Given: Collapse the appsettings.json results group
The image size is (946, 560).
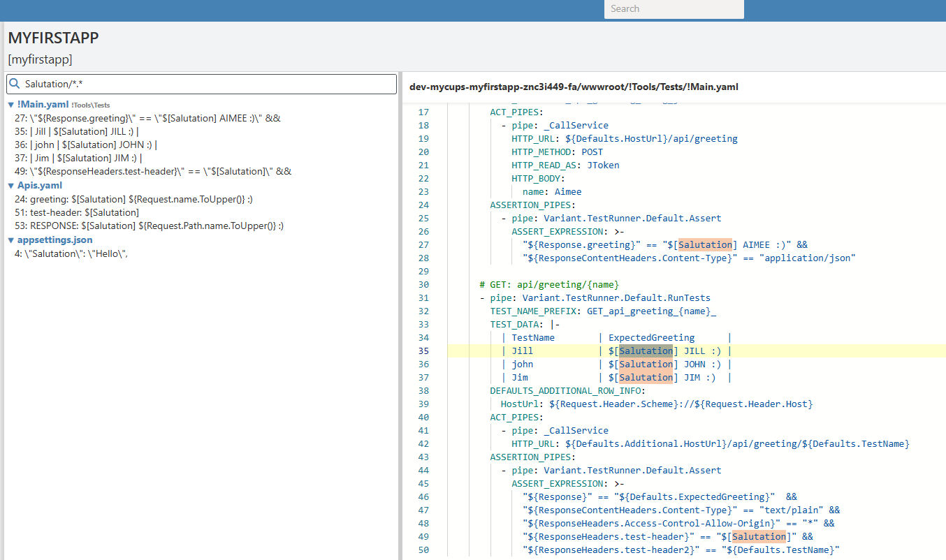Looking at the screenshot, I should pos(11,240).
